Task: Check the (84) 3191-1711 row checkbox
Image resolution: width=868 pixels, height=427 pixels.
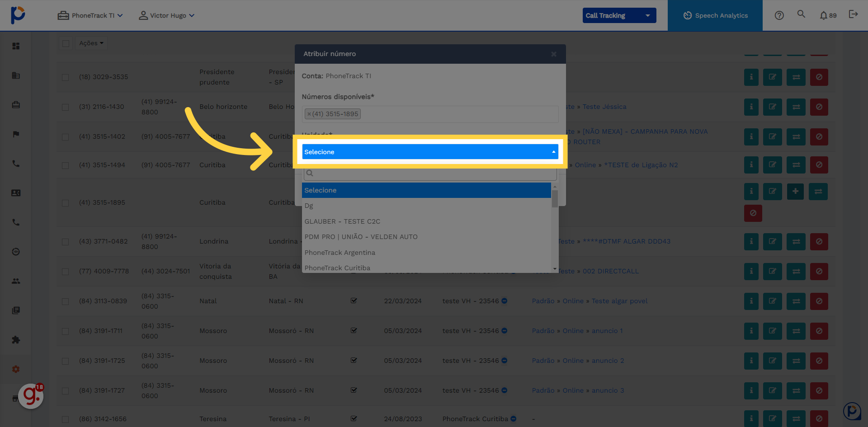Action: (x=66, y=331)
